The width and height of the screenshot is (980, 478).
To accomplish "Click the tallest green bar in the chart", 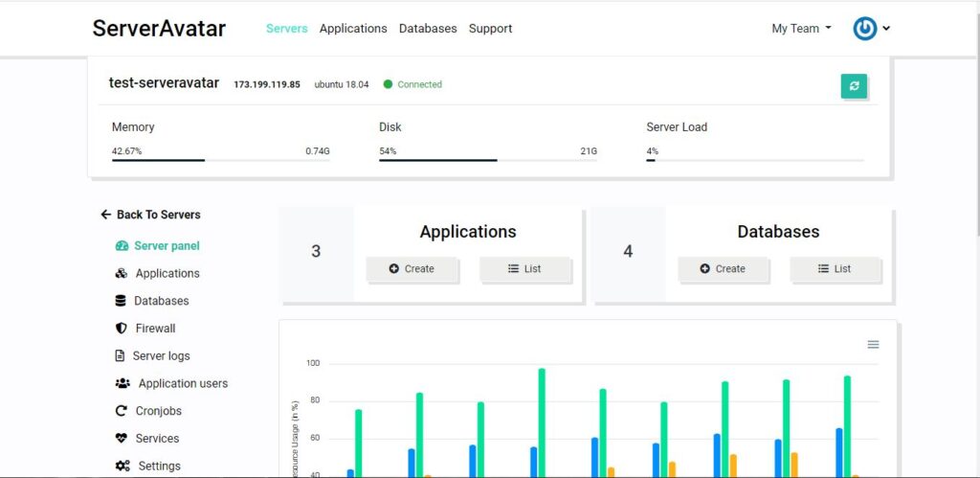I will coord(542,422).
